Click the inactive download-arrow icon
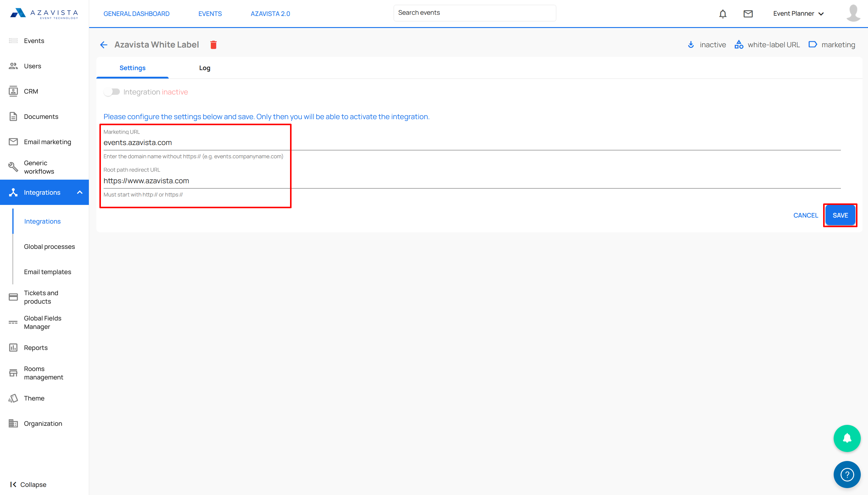This screenshot has width=868, height=495. coord(691,45)
